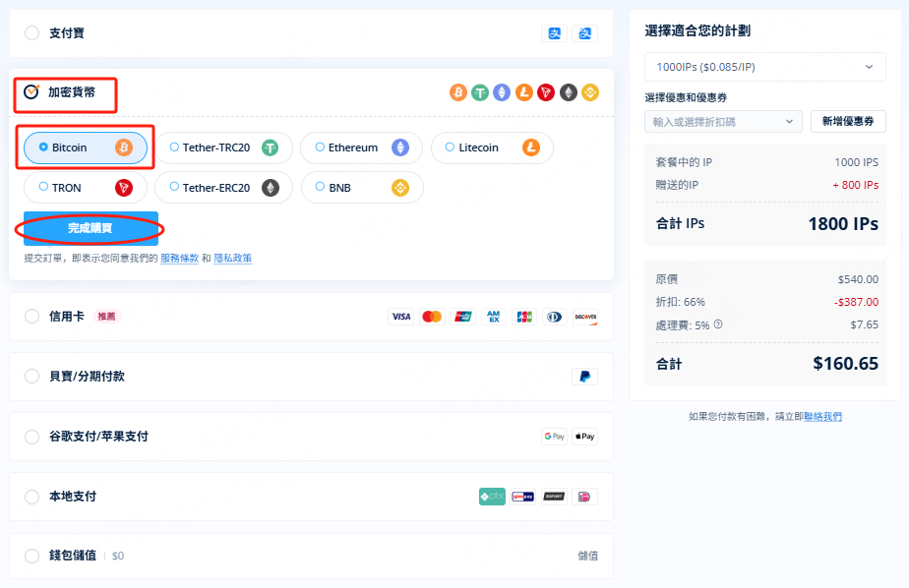Click the 新增優惠券 button
This screenshot has height=588, width=909.
(848, 121)
